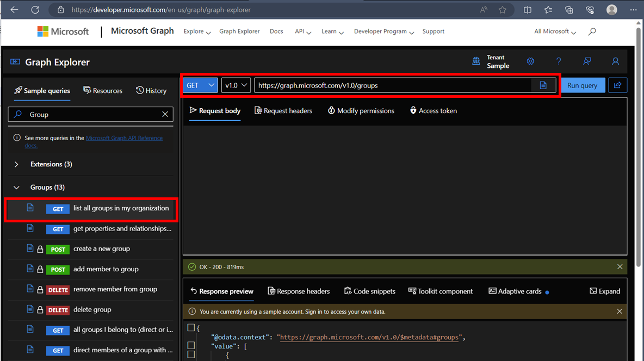Open docs link icon in query URL box
Viewport: 644px width, 361px height.
(543, 85)
